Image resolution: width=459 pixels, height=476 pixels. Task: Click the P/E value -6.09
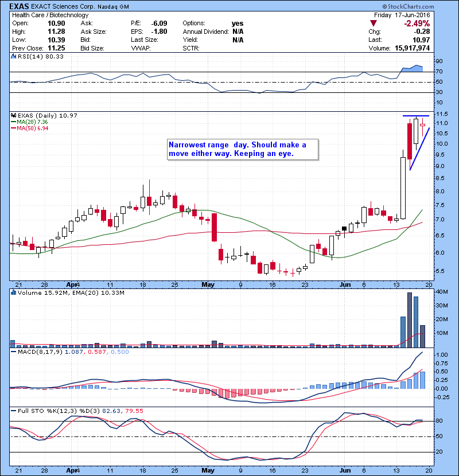tap(159, 24)
